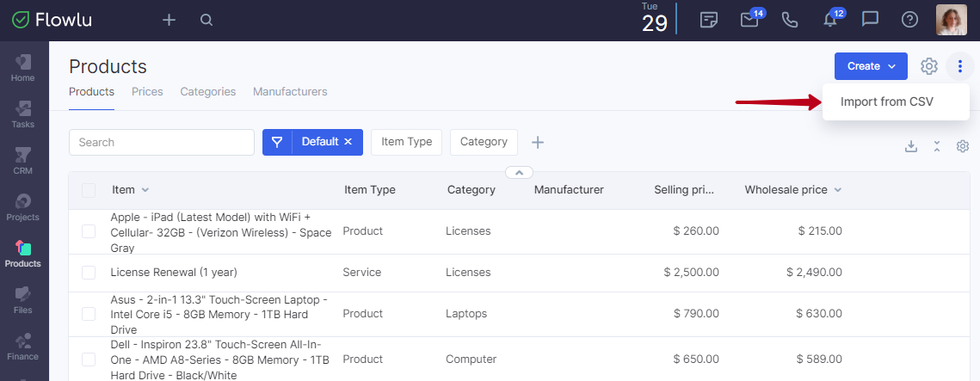Remove the Default filter with X
This screenshot has height=381, width=980.
(x=348, y=142)
